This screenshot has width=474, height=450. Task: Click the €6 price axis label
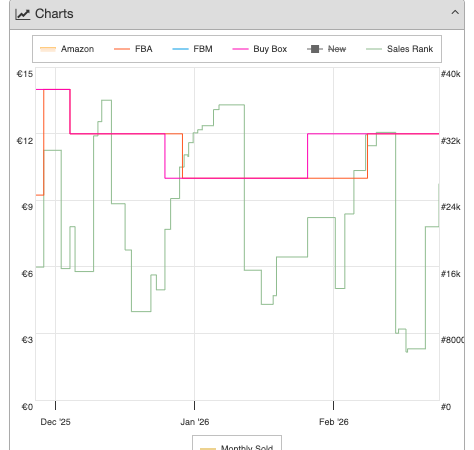tap(27, 274)
